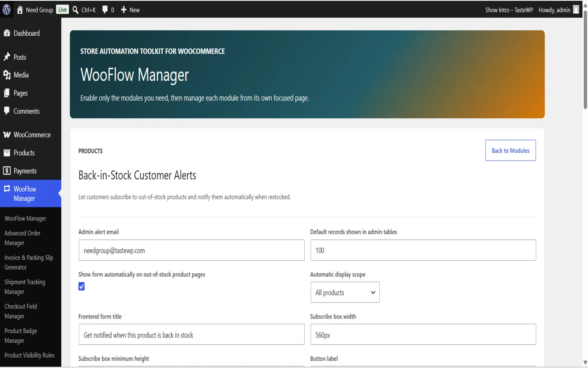Click the Dashboard gauge icon

(7, 33)
